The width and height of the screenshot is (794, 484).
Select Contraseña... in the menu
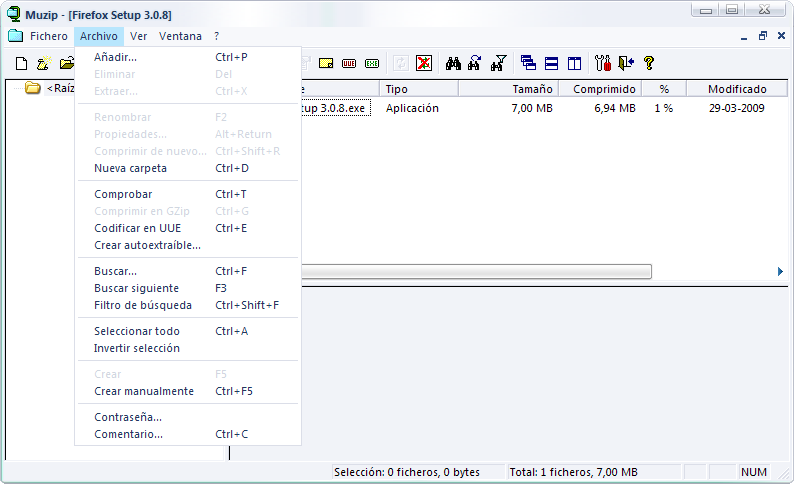[128, 417]
